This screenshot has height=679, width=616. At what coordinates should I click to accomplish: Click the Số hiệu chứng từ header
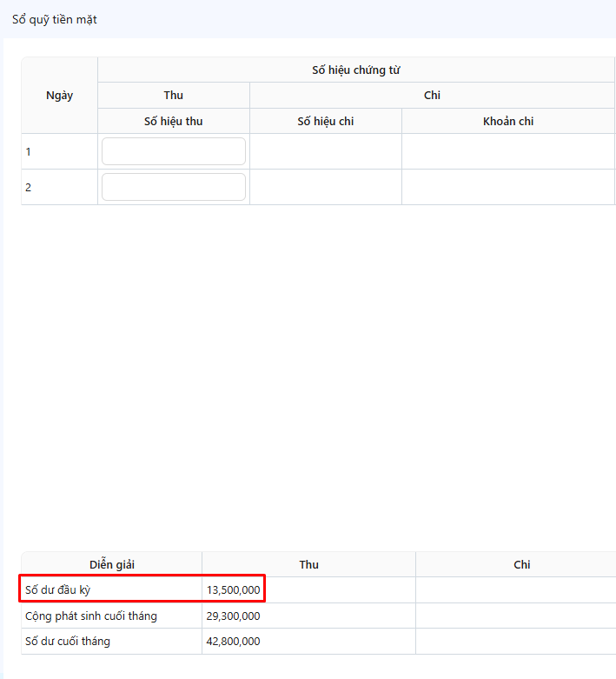[x=356, y=70]
